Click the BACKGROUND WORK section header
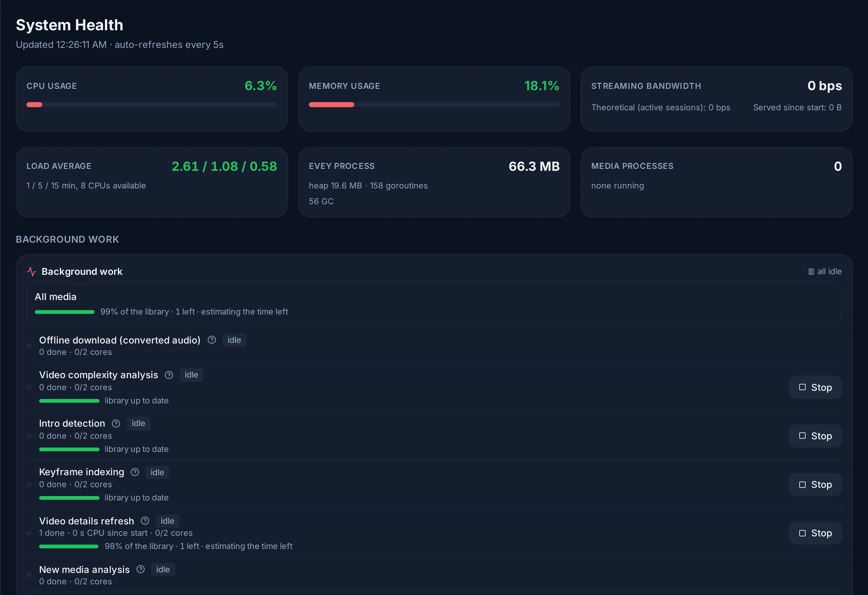The width and height of the screenshot is (868, 595). pyautogui.click(x=67, y=240)
